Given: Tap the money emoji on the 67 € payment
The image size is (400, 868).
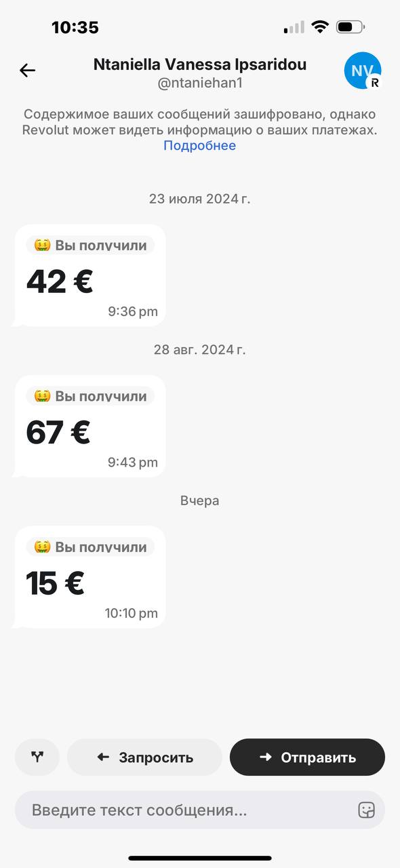Looking at the screenshot, I should coord(42,396).
